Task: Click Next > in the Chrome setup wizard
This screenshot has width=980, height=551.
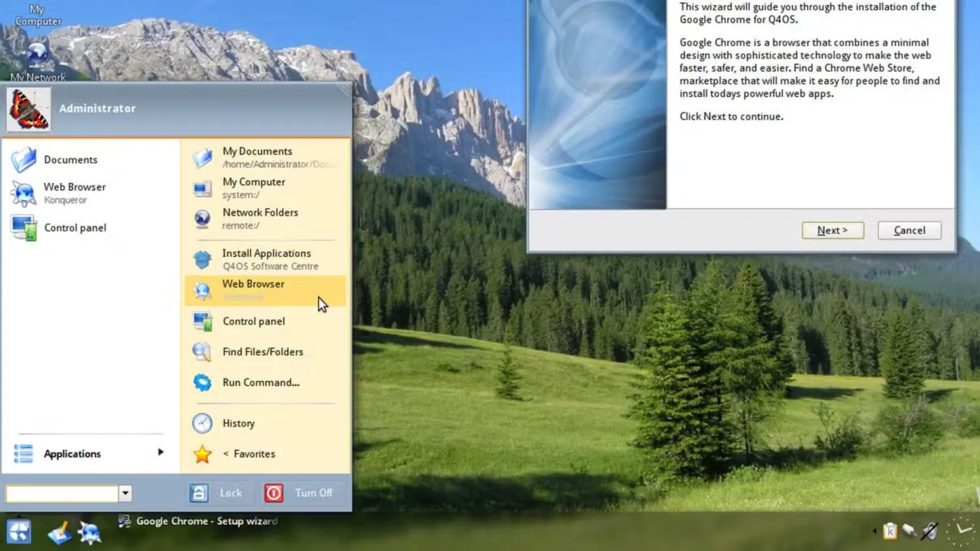Action: (x=833, y=230)
